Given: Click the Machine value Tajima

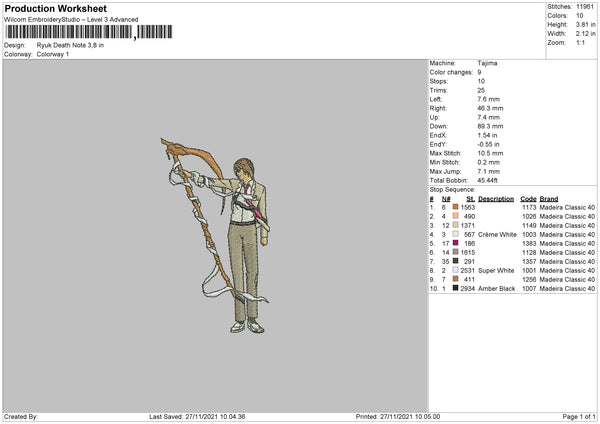Looking at the screenshot, I should (487, 63).
